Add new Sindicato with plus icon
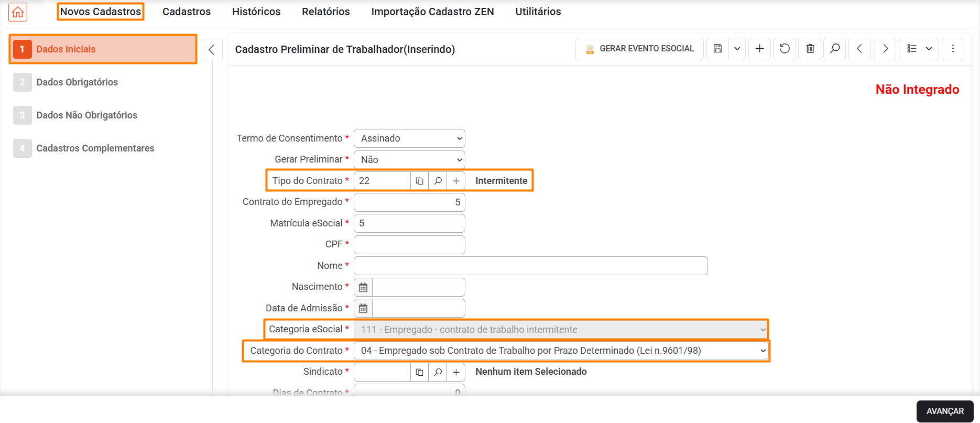 (x=456, y=372)
